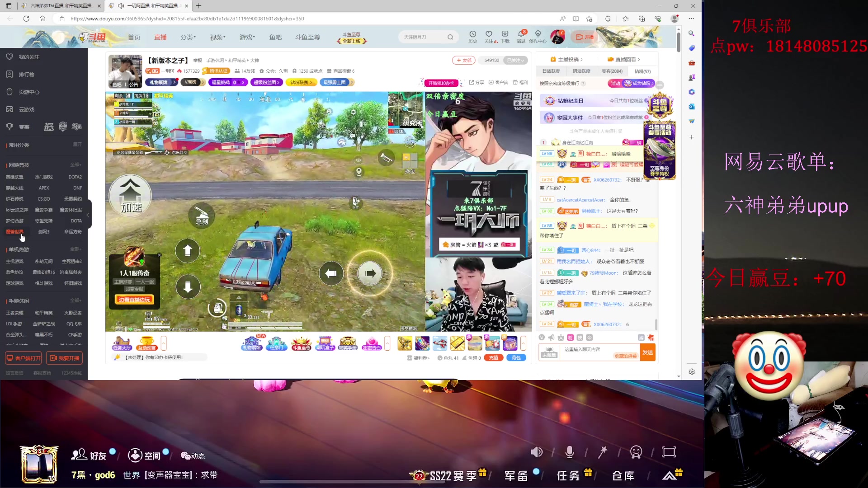The image size is (868, 488).
Task: Toggle the 已关注 follow status button
Action: click(x=515, y=60)
